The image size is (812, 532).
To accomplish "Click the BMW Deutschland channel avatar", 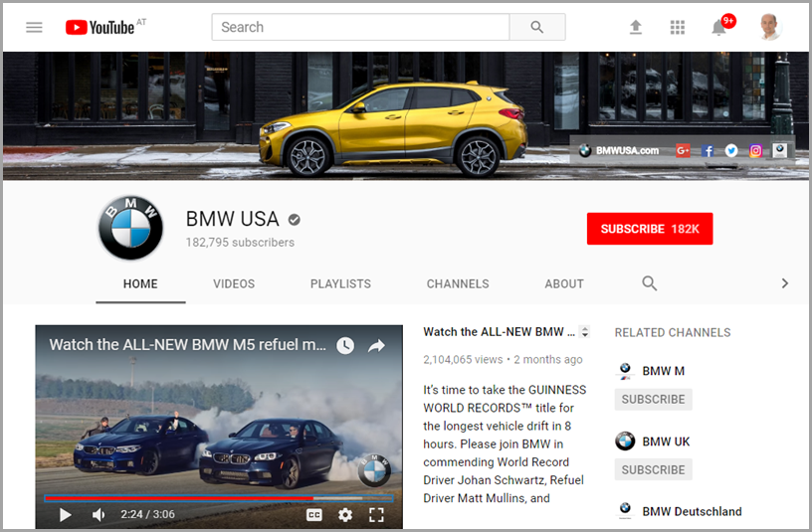I will tap(625, 510).
